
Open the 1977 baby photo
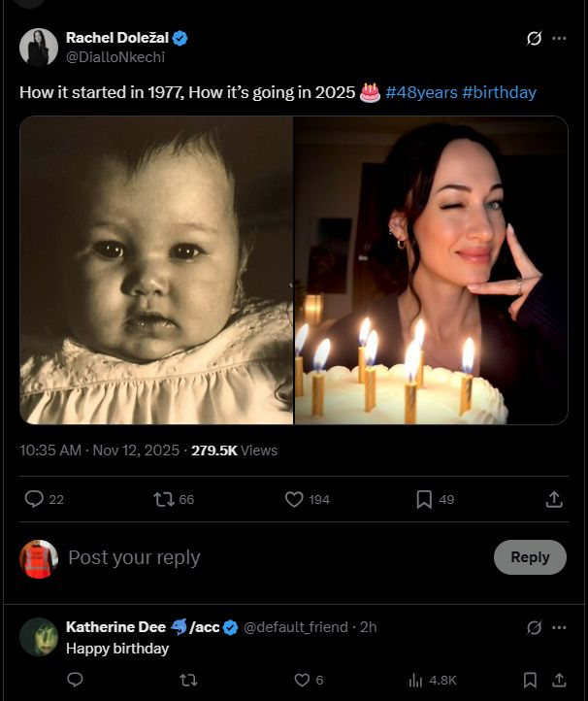tap(156, 270)
